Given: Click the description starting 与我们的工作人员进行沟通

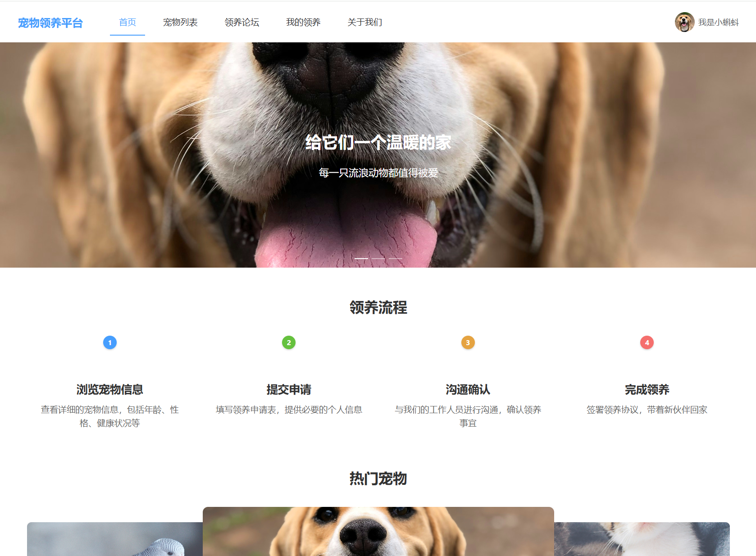Looking at the screenshot, I should 468,416.
